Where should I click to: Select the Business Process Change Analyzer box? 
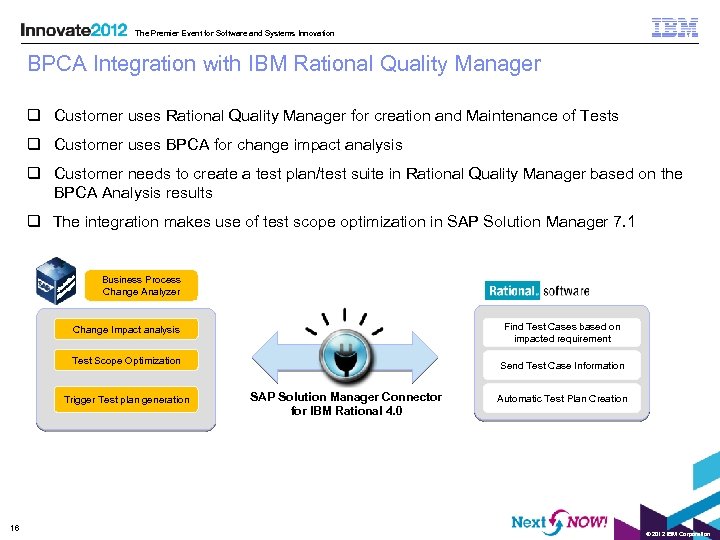[x=141, y=286]
